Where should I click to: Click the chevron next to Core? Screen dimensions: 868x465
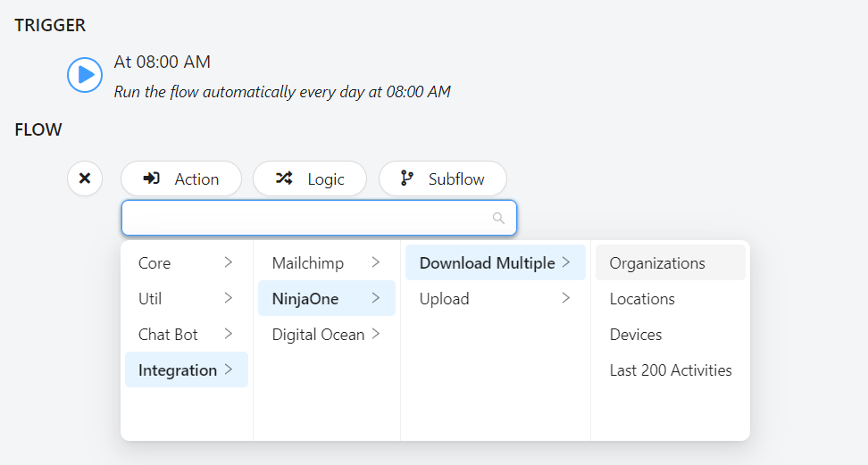click(228, 262)
